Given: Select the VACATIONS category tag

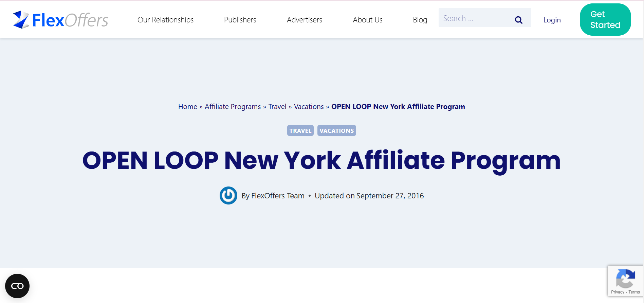Looking at the screenshot, I should coord(337,130).
